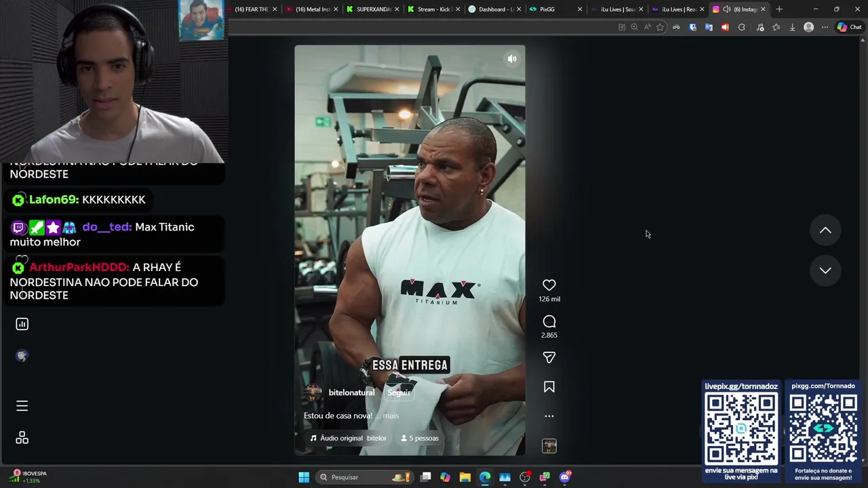
Task: Click the blue shield extension icon
Action: [x=692, y=27]
